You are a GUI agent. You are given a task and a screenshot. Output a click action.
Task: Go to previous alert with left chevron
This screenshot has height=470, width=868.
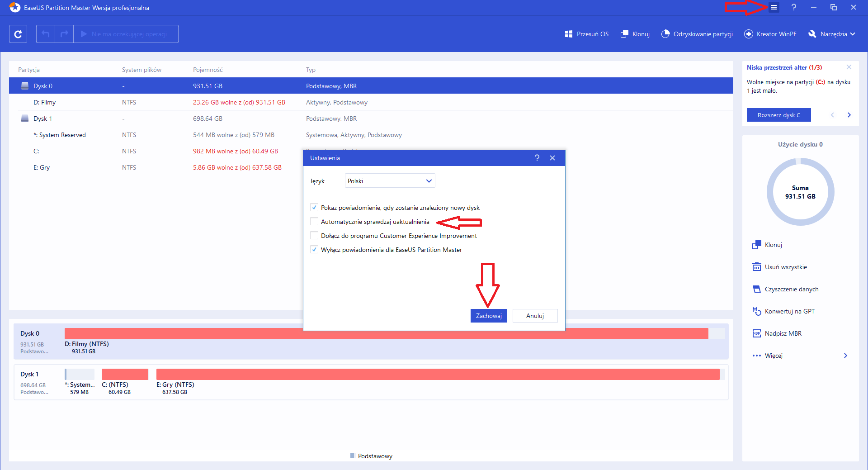pyautogui.click(x=832, y=115)
